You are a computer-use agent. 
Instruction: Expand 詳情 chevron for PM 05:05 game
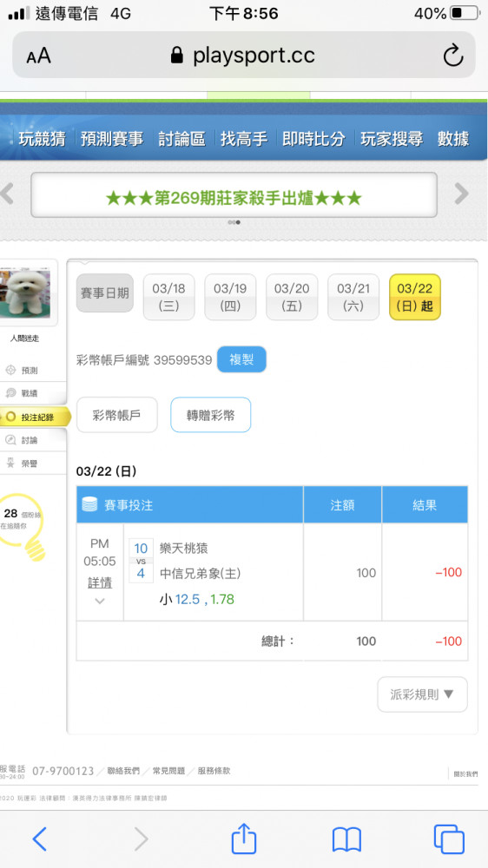100,601
